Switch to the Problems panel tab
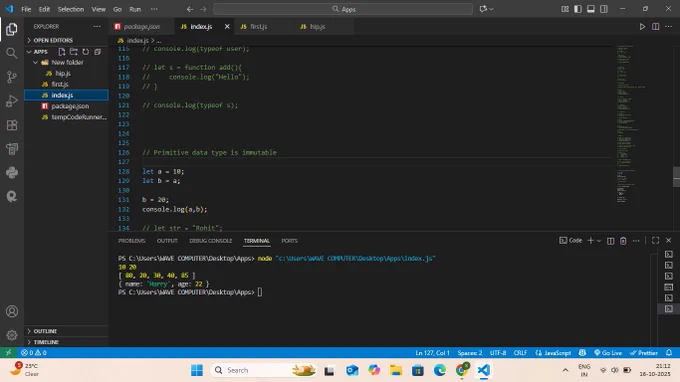This screenshot has width=680, height=382. [131, 241]
